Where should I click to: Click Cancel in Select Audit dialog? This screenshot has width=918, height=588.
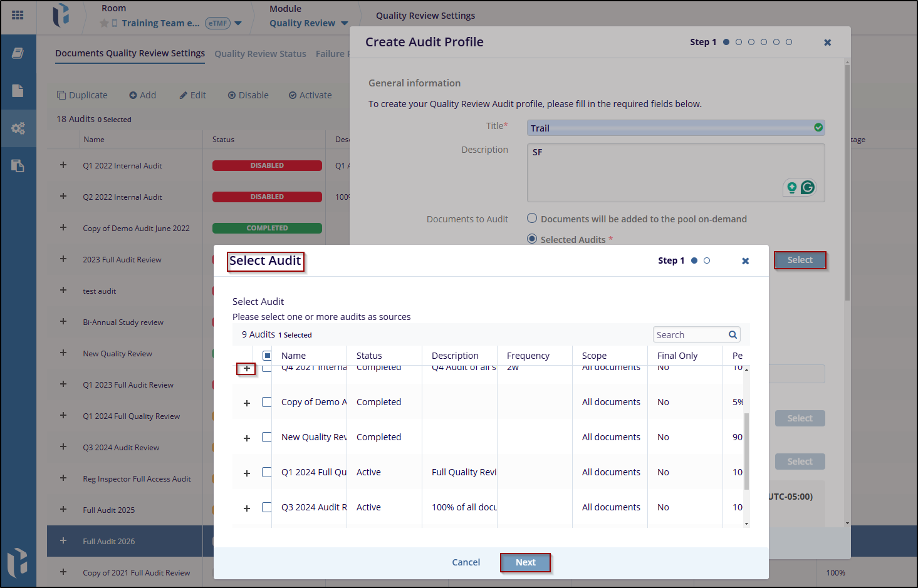click(x=466, y=562)
